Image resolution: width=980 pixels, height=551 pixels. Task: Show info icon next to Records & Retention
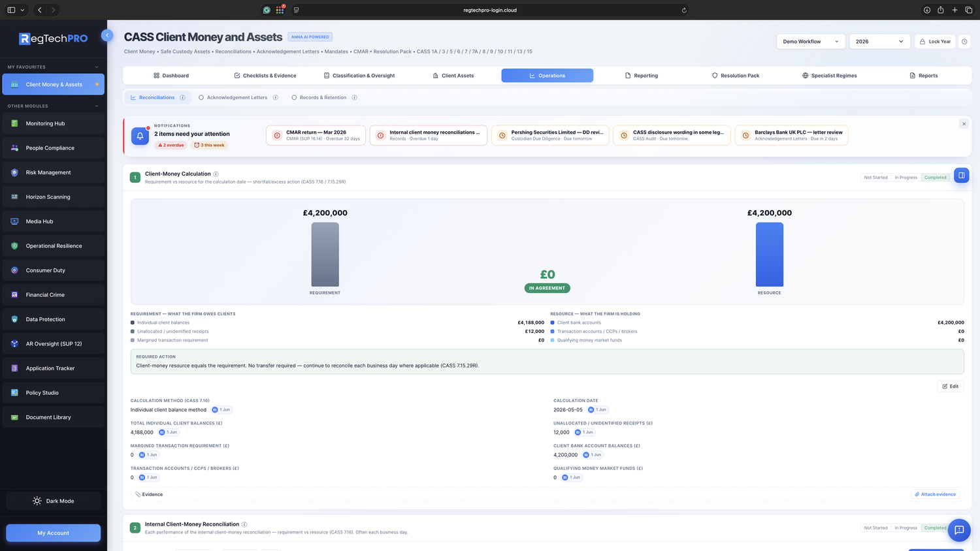(355, 97)
